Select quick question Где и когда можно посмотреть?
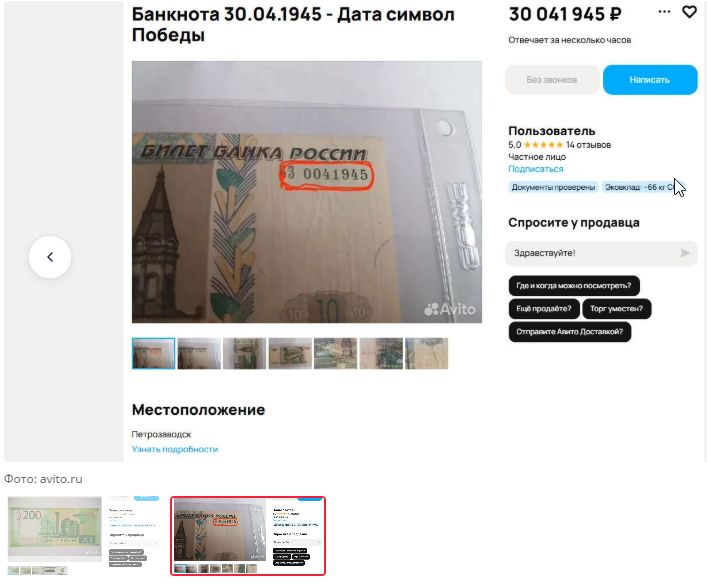 [x=574, y=286]
